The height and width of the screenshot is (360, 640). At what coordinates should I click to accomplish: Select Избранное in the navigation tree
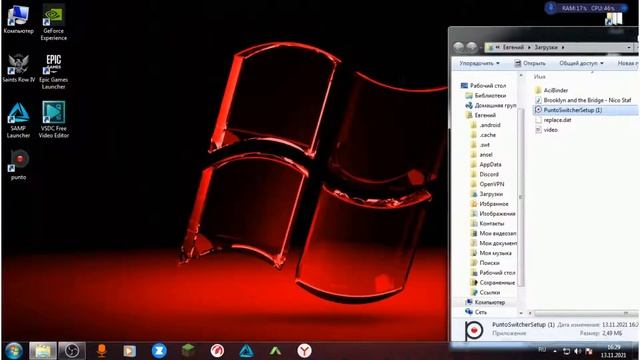coord(490,204)
